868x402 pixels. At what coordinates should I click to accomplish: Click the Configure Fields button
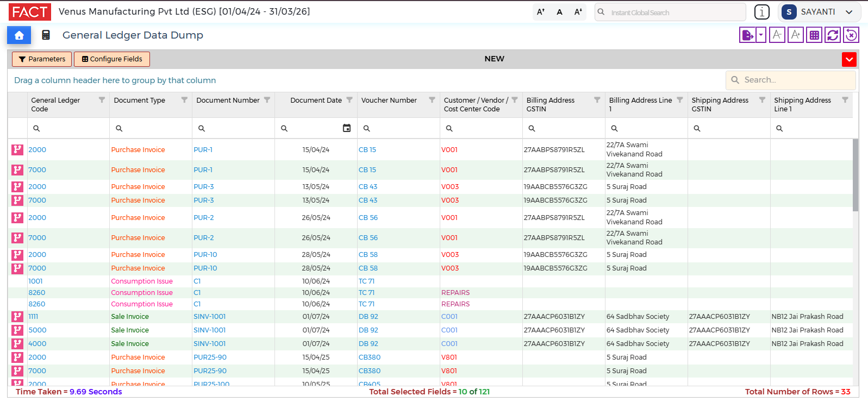pyautogui.click(x=112, y=59)
